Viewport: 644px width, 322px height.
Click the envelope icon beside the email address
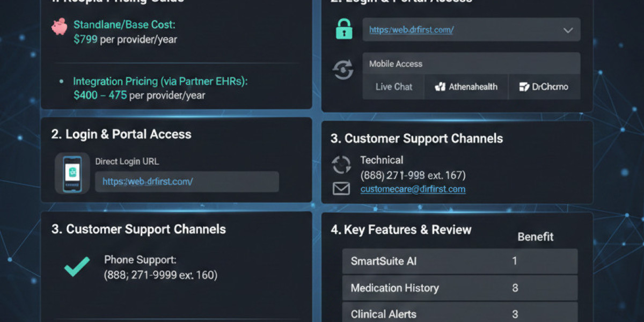pos(341,188)
